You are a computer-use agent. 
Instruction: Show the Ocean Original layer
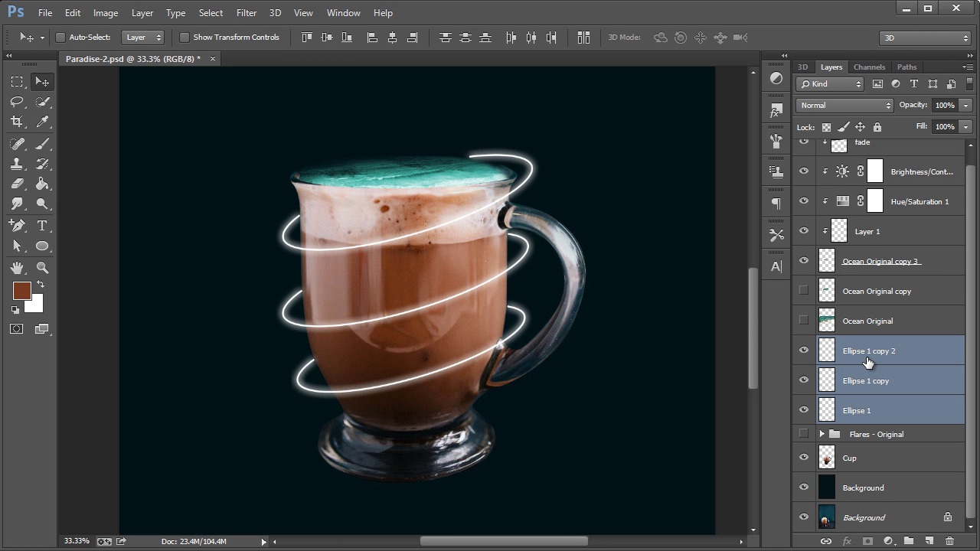pos(804,321)
